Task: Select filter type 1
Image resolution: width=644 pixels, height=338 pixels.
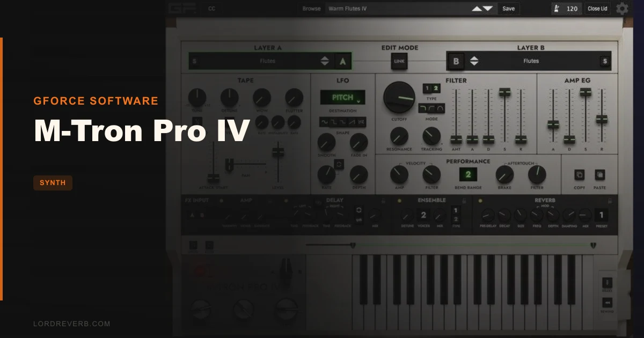Action: (428, 88)
